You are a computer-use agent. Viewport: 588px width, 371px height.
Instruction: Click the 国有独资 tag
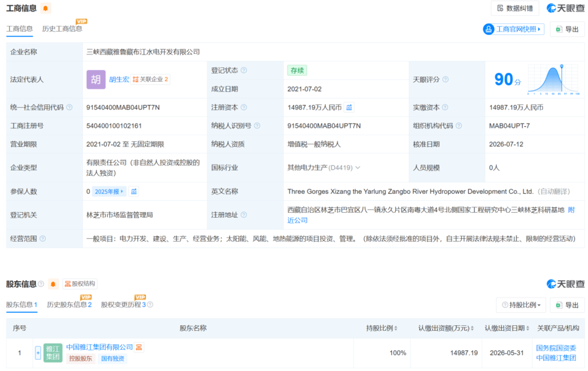pos(113,358)
